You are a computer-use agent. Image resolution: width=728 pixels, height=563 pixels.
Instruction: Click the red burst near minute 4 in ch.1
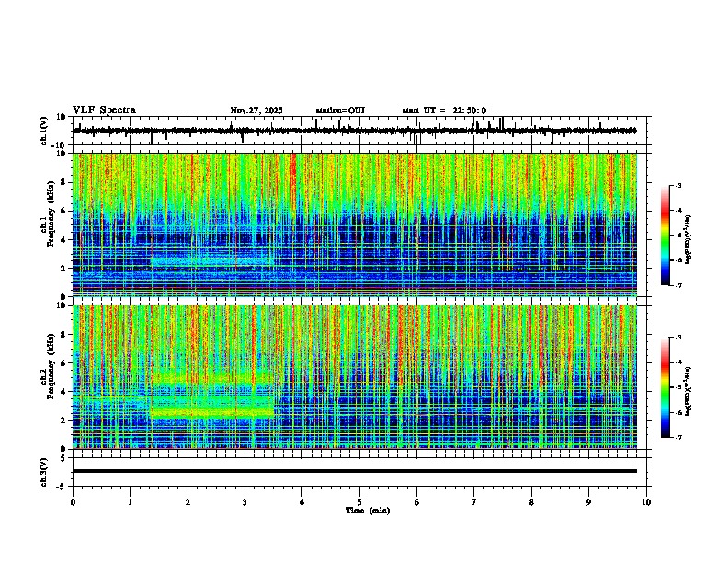pos(293,178)
